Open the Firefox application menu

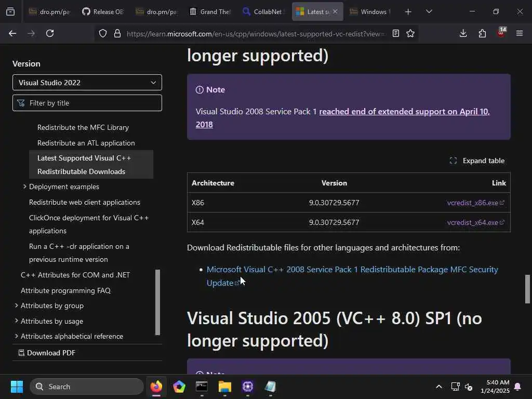point(520,33)
